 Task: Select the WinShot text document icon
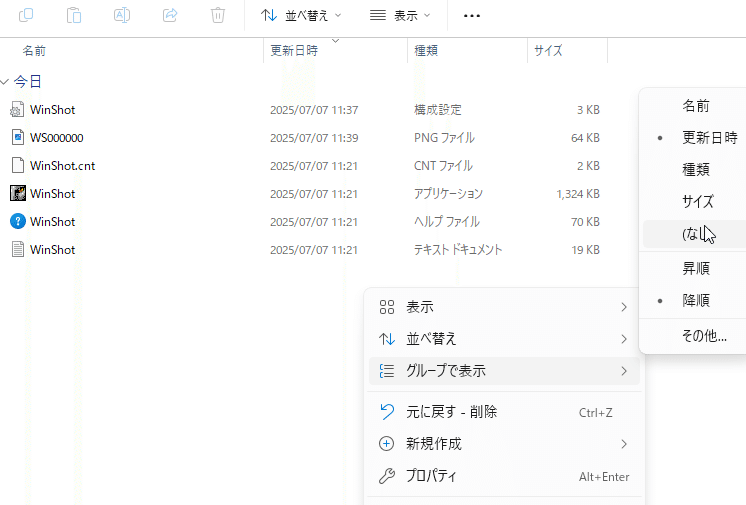pos(18,249)
